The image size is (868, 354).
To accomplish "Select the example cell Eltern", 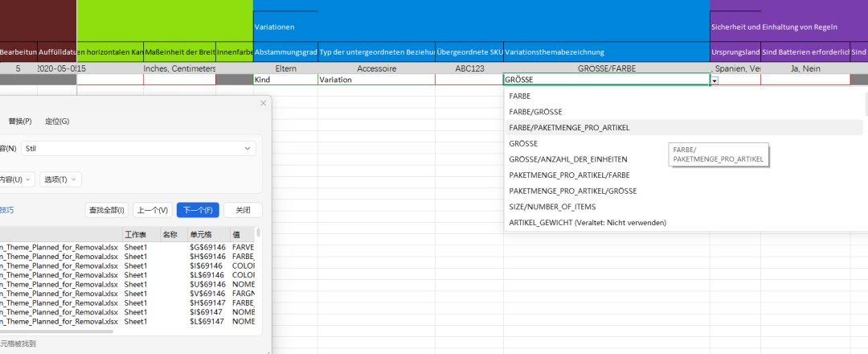I will point(285,68).
